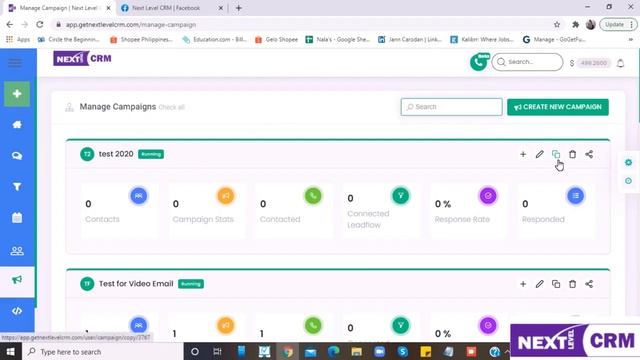Edit the test 2020 campaign

coord(540,154)
